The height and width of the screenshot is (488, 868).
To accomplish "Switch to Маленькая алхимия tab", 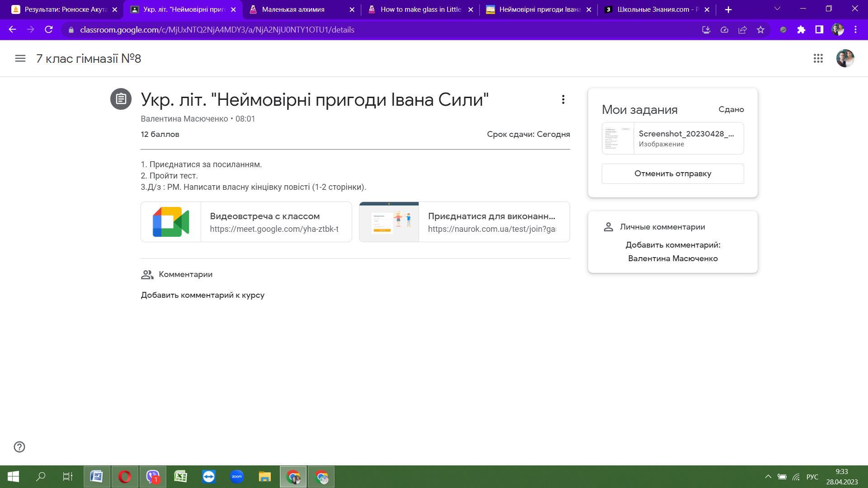I will pos(294,9).
